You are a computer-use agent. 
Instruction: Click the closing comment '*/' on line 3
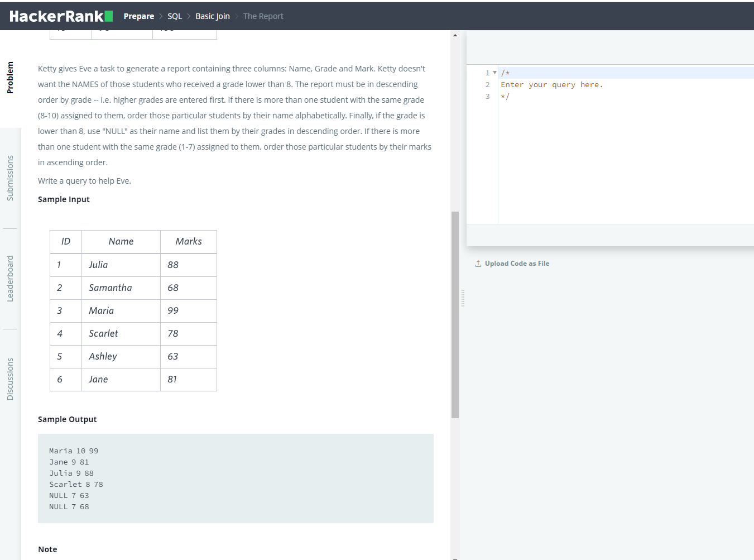(505, 97)
